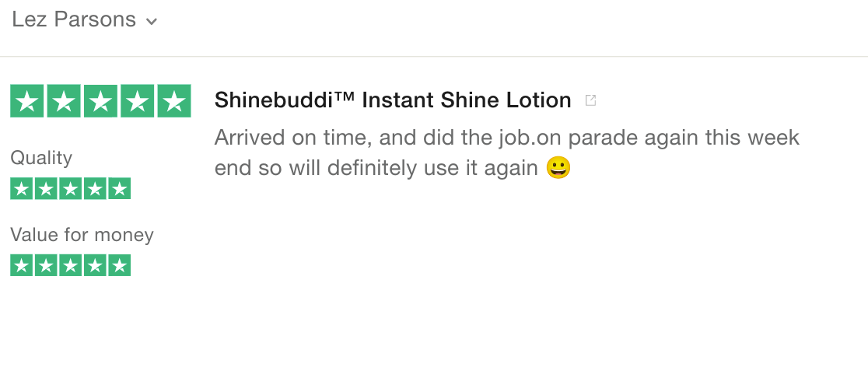Click the Quality rating label

pyautogui.click(x=41, y=158)
